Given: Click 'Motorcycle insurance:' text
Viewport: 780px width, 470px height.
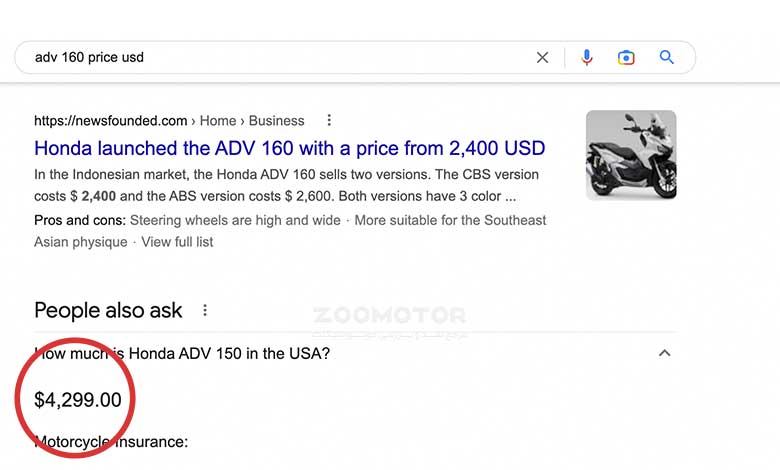Looking at the screenshot, I should click(111, 442).
